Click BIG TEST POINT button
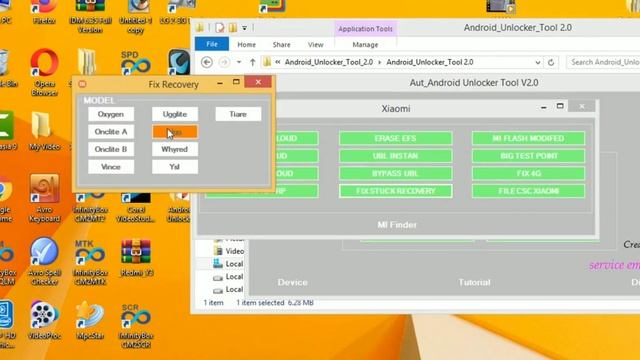 pos(529,156)
